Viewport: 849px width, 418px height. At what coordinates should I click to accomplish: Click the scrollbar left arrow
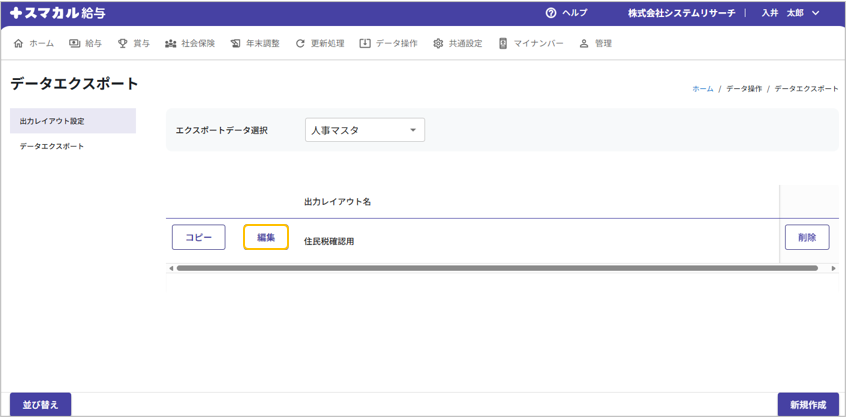pyautogui.click(x=171, y=268)
